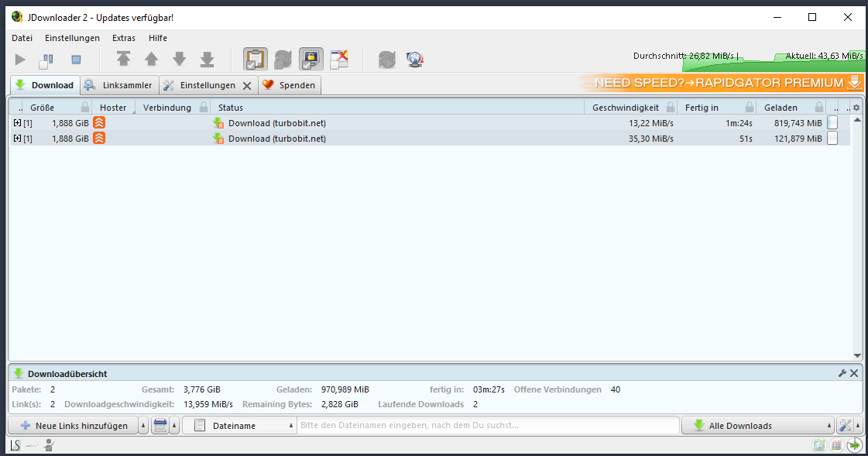Click turbobit hoster icon in first row

pos(99,123)
